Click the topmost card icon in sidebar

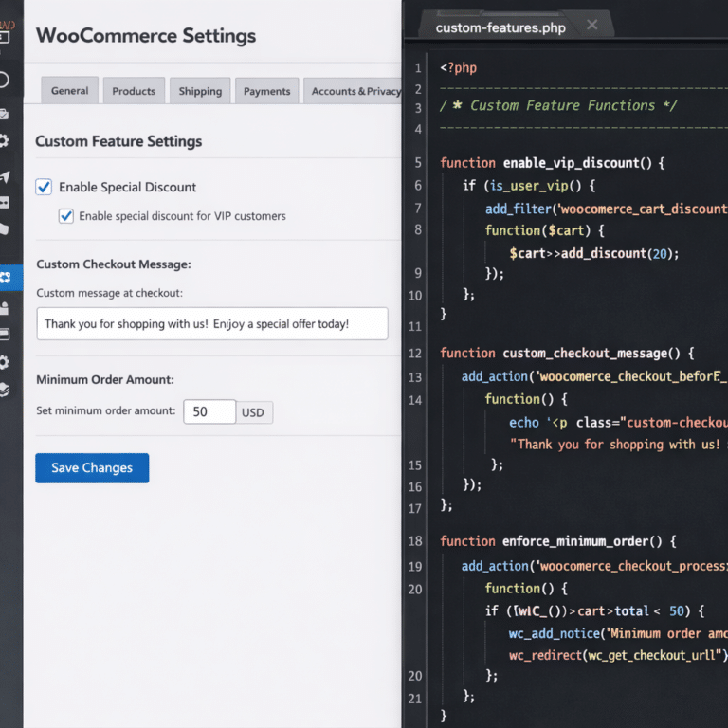pos(4,37)
